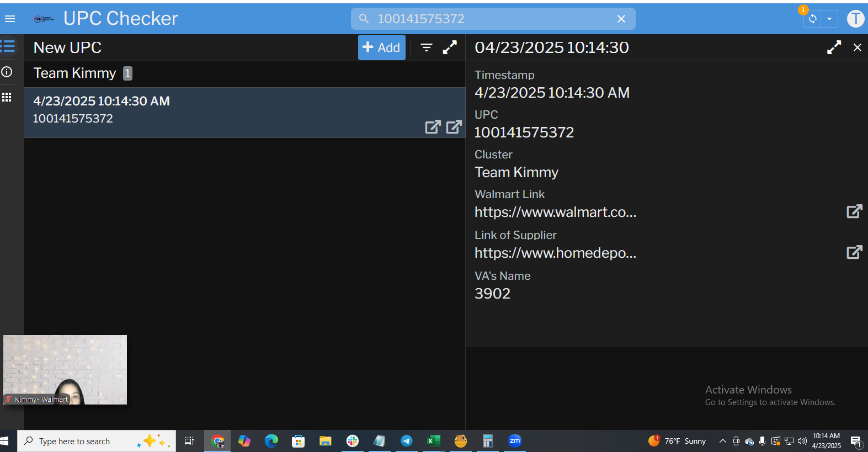Open the info icon in left sidebar

coord(7,72)
